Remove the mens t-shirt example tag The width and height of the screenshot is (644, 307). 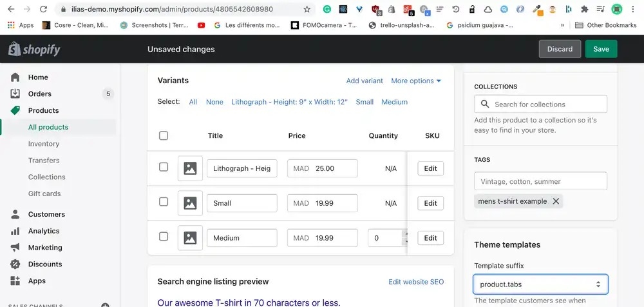click(x=556, y=201)
